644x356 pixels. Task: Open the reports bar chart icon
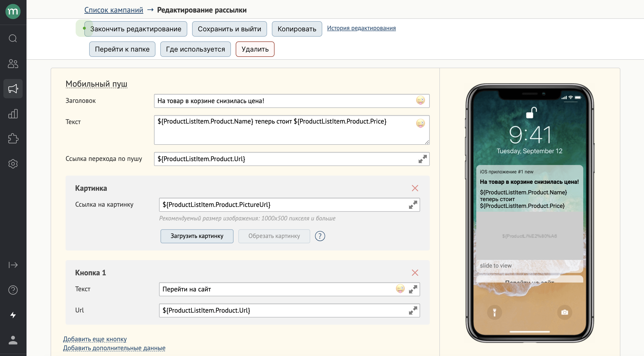point(13,114)
